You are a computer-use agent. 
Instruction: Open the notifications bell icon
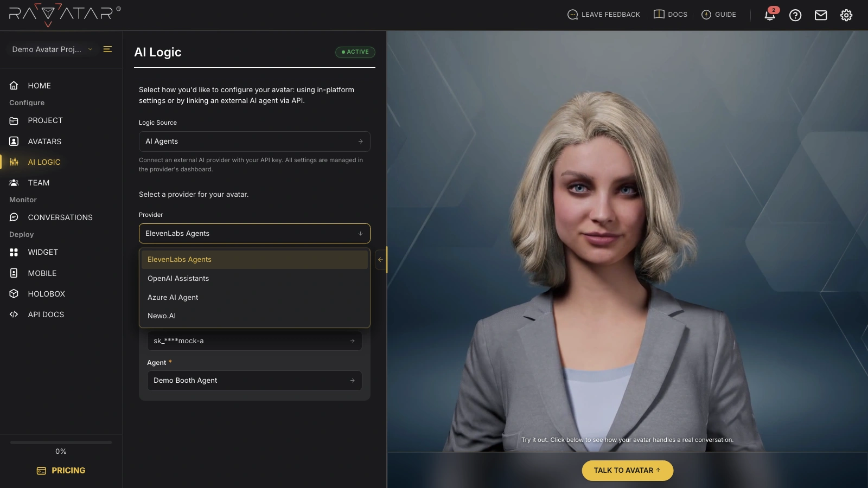point(770,15)
